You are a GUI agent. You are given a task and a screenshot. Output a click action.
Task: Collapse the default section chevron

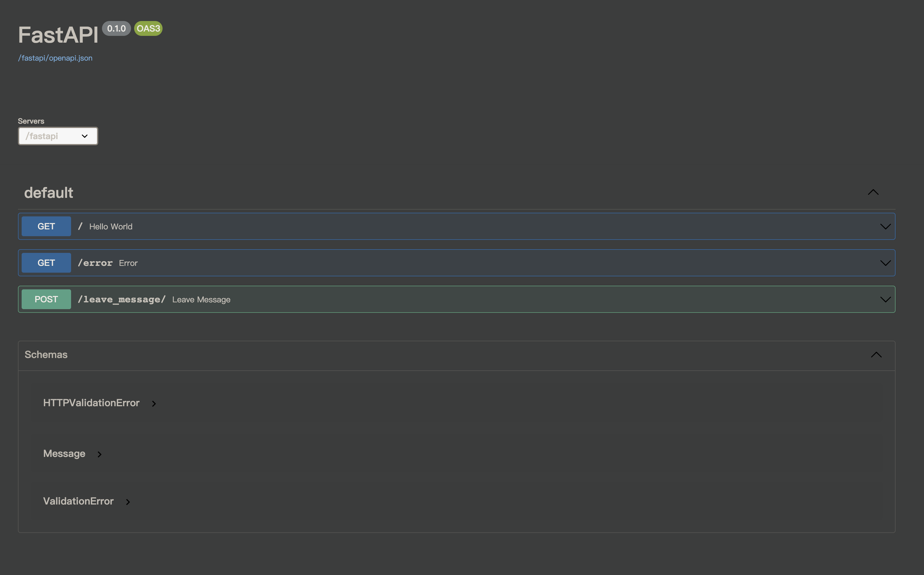tap(873, 192)
